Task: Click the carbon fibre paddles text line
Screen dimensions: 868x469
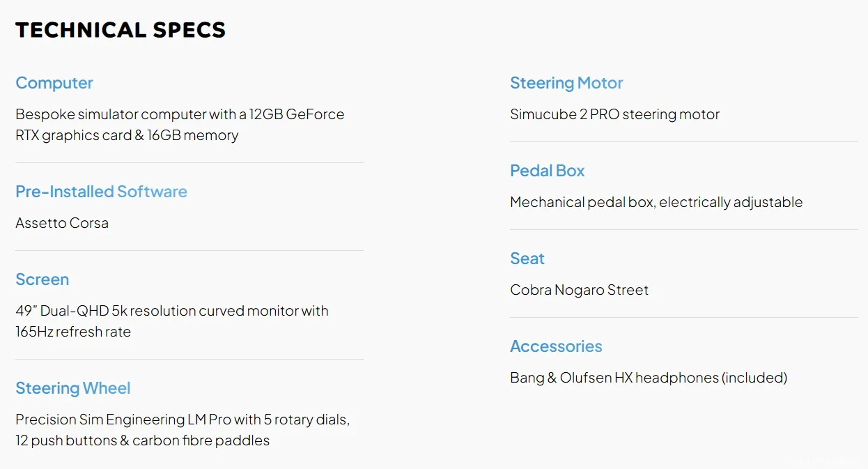Action: 143,440
